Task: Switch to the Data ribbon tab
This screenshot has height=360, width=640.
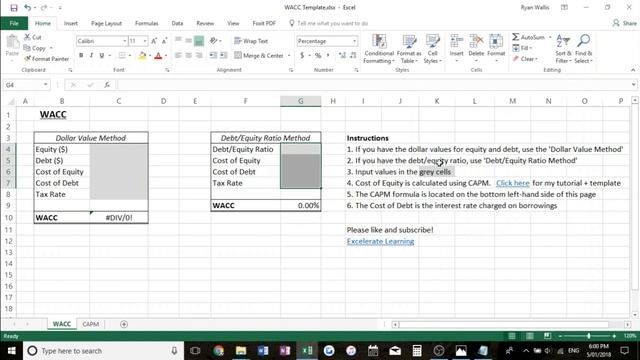Action: [x=177, y=23]
